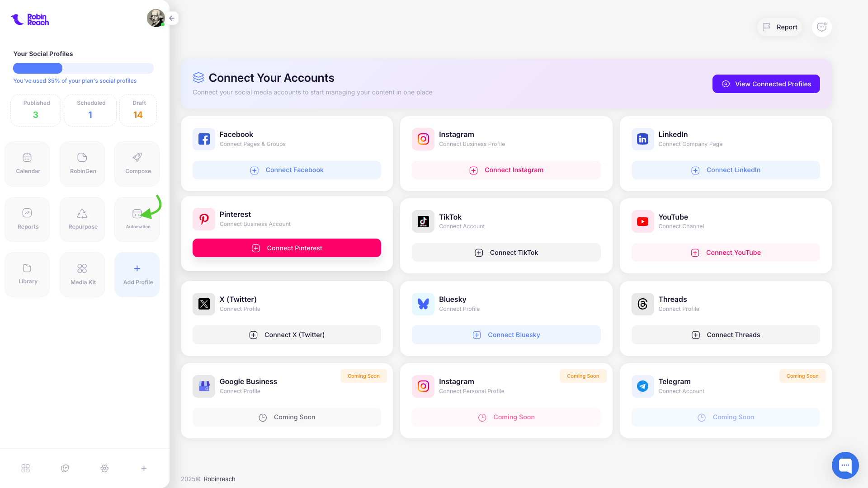Click View Connected Profiles button
Screen dimensions: 868x488
[x=766, y=84]
